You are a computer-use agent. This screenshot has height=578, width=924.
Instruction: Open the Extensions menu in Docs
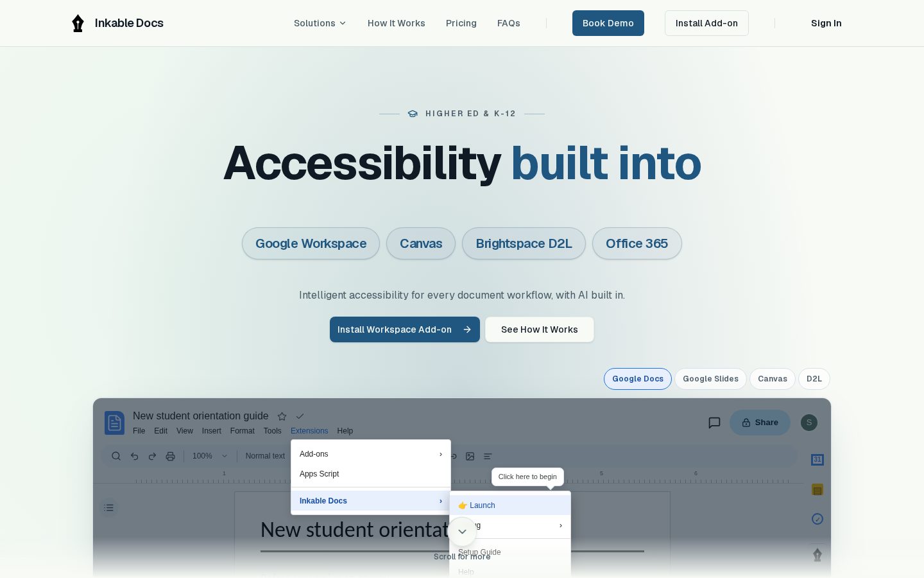coord(309,431)
